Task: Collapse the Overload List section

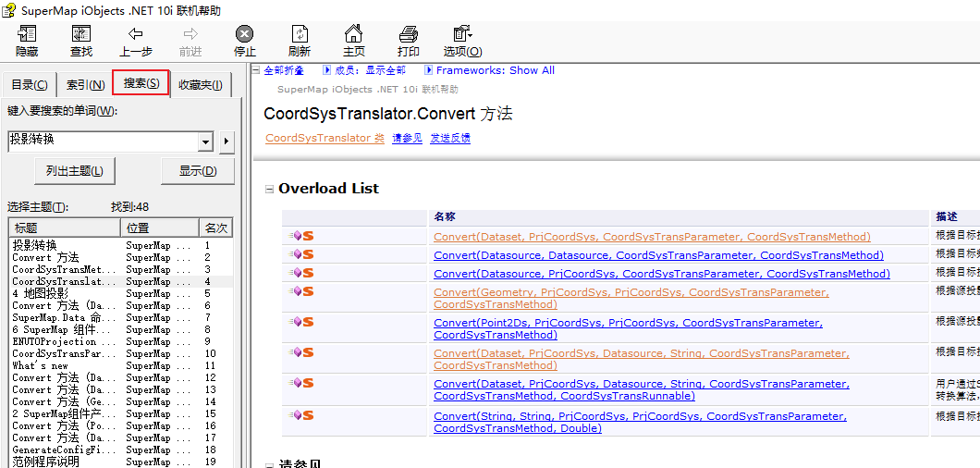Action: pos(270,189)
